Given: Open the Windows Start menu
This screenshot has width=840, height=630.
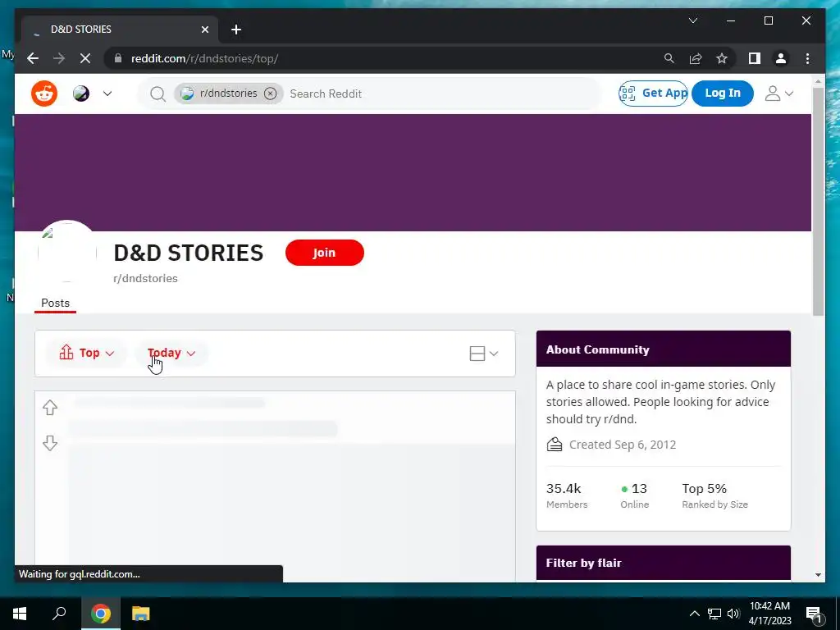Looking at the screenshot, I should click(20, 614).
